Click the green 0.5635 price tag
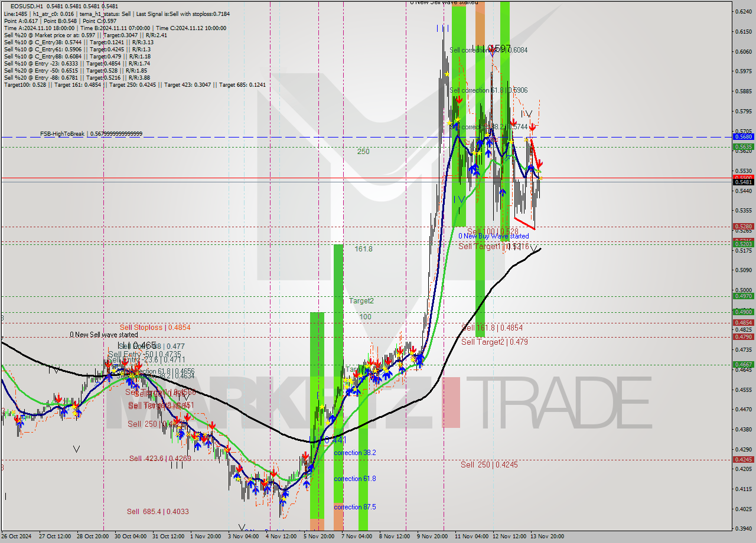The height and width of the screenshot is (543, 756). pos(742,146)
